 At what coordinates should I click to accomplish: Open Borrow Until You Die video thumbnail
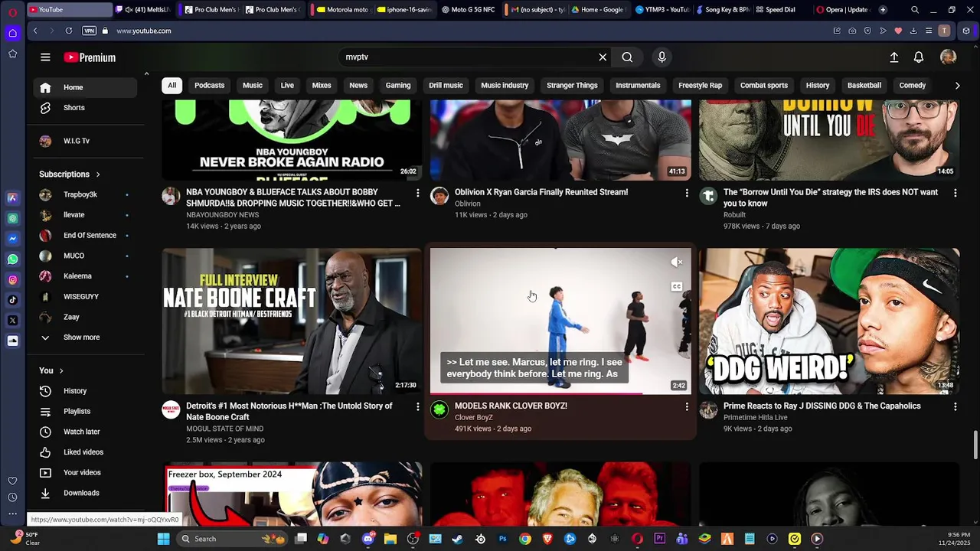[829, 140]
